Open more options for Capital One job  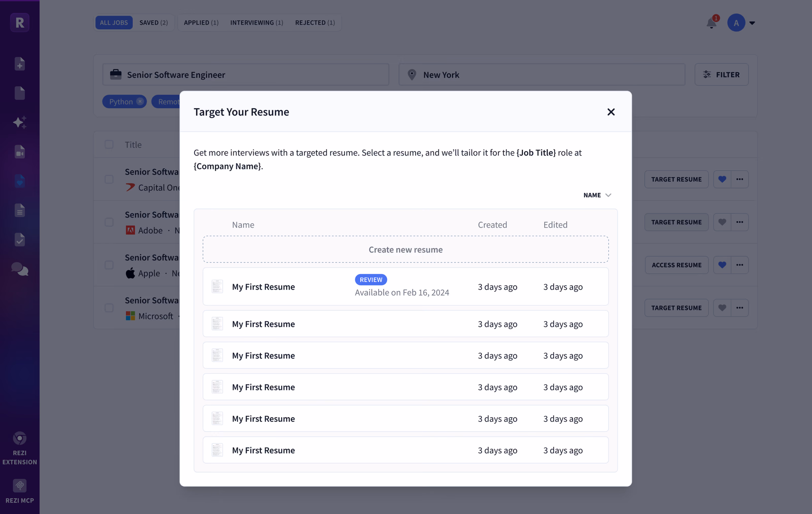coord(740,179)
